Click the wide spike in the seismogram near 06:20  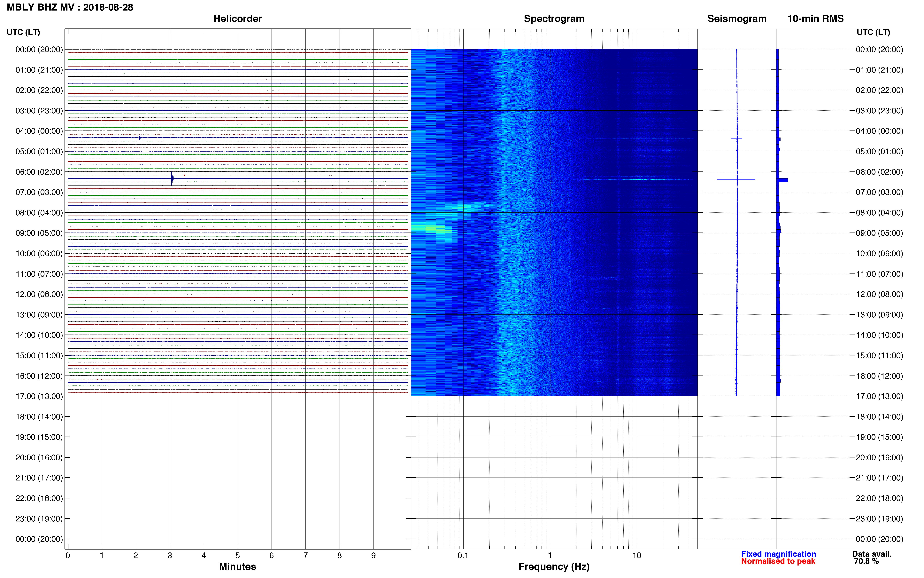(x=736, y=179)
